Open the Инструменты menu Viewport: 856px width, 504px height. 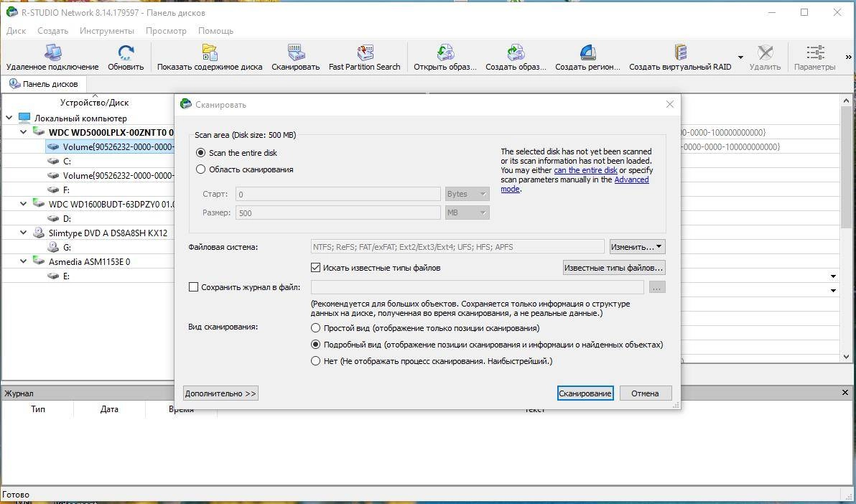107,31
